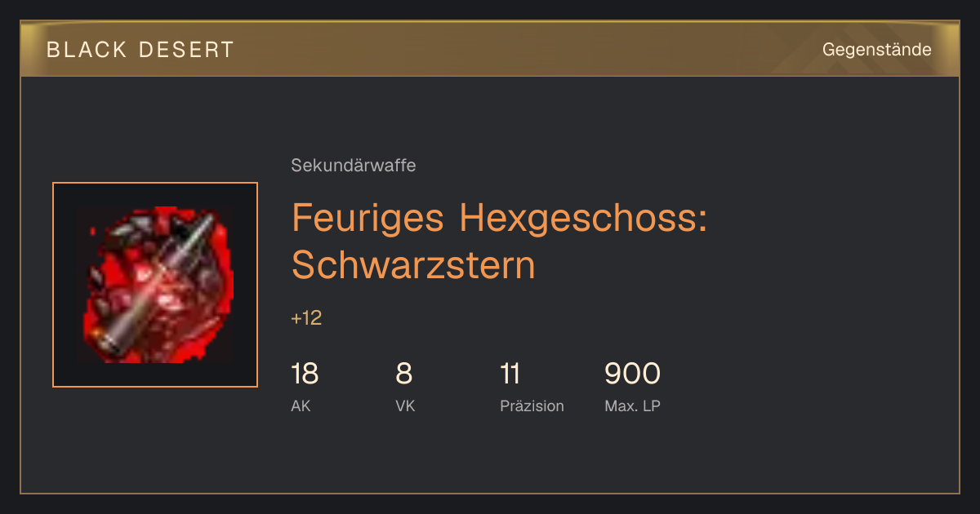Click the Sekundärwaffe category label
980x514 pixels.
[x=354, y=166]
